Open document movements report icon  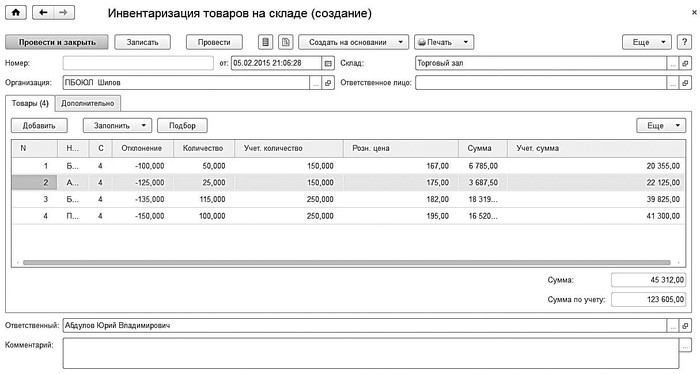[265, 42]
